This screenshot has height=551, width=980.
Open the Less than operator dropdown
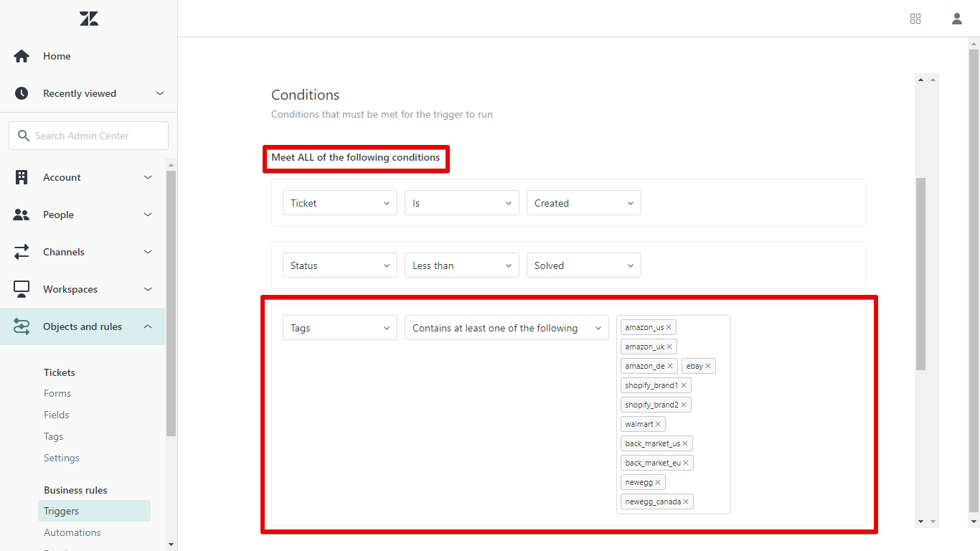pyautogui.click(x=462, y=265)
